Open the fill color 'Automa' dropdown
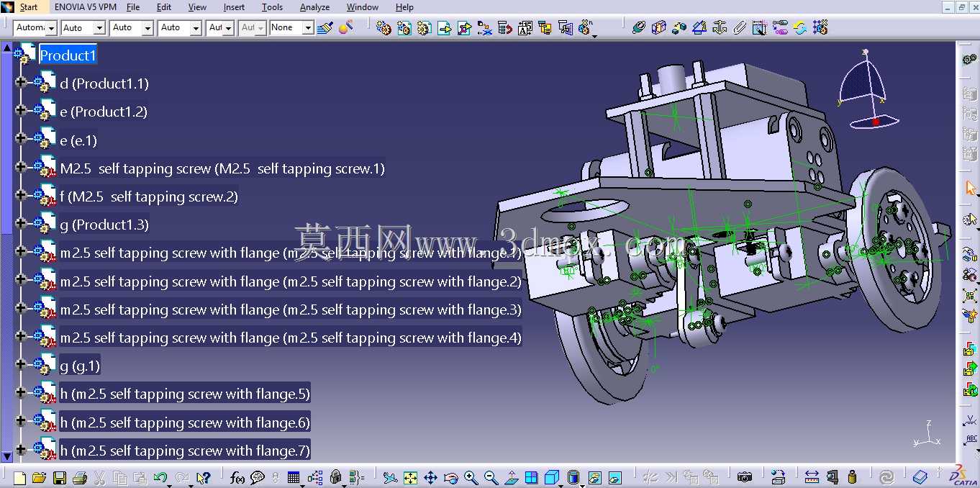The width and height of the screenshot is (980, 488). point(52,28)
